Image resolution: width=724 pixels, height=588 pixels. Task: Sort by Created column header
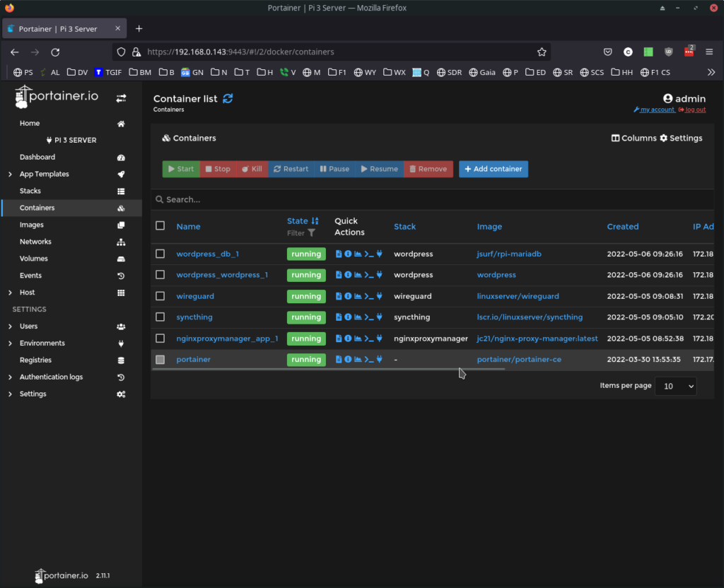[x=622, y=226]
